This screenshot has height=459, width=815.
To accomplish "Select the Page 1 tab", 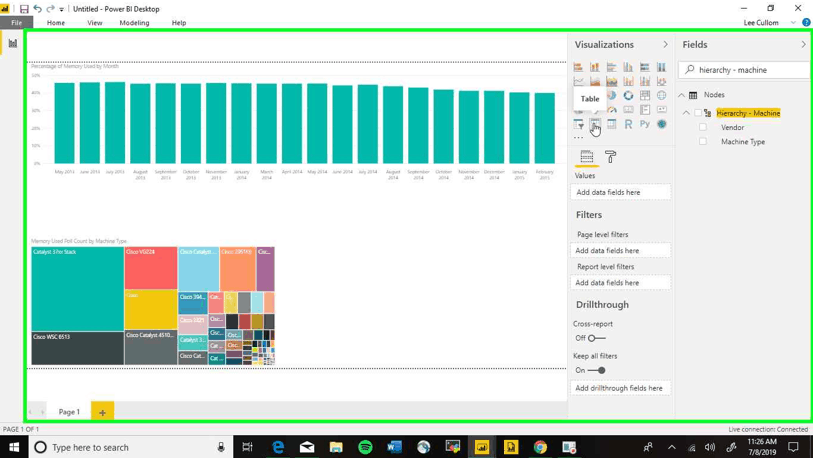I will pos(69,412).
